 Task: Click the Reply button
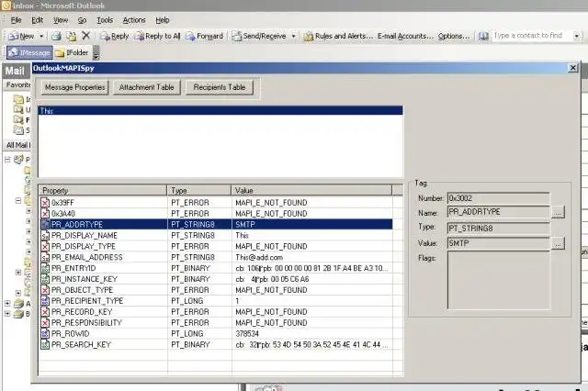click(114, 36)
